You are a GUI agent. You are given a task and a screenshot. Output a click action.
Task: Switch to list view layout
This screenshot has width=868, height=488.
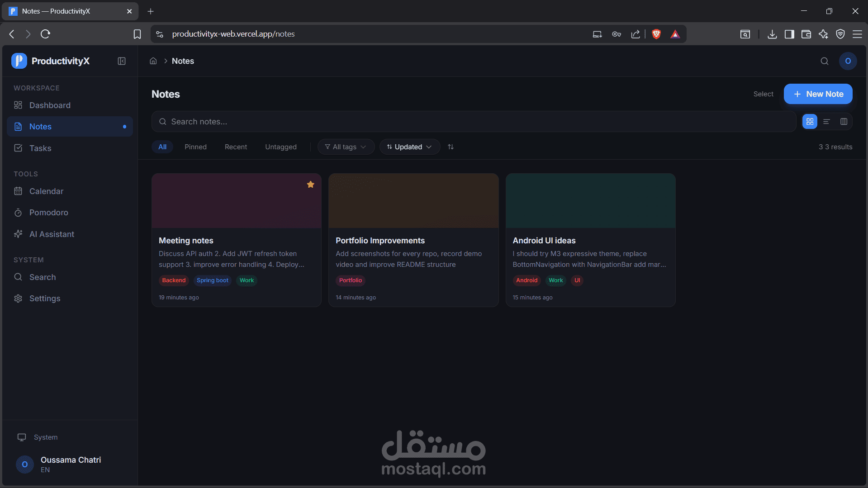(x=826, y=122)
